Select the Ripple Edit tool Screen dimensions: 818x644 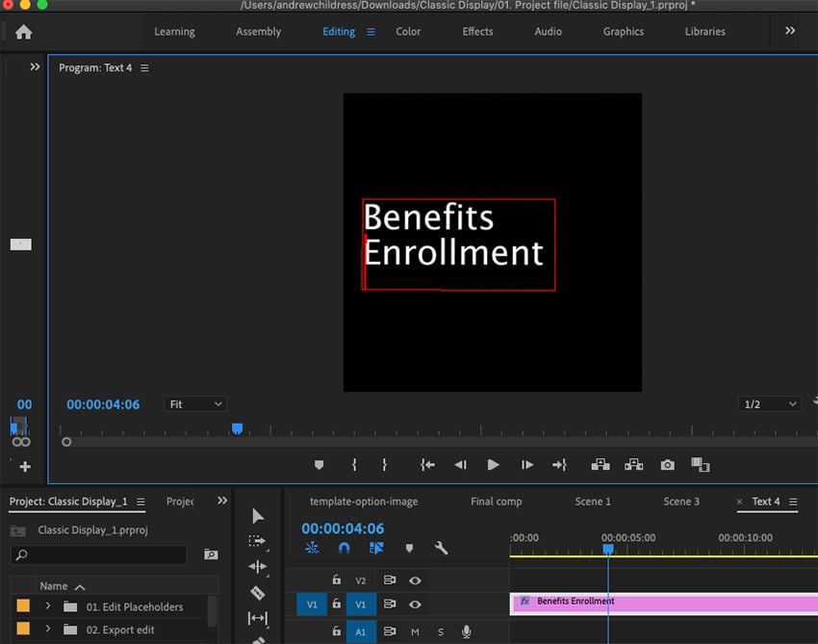coord(257,568)
